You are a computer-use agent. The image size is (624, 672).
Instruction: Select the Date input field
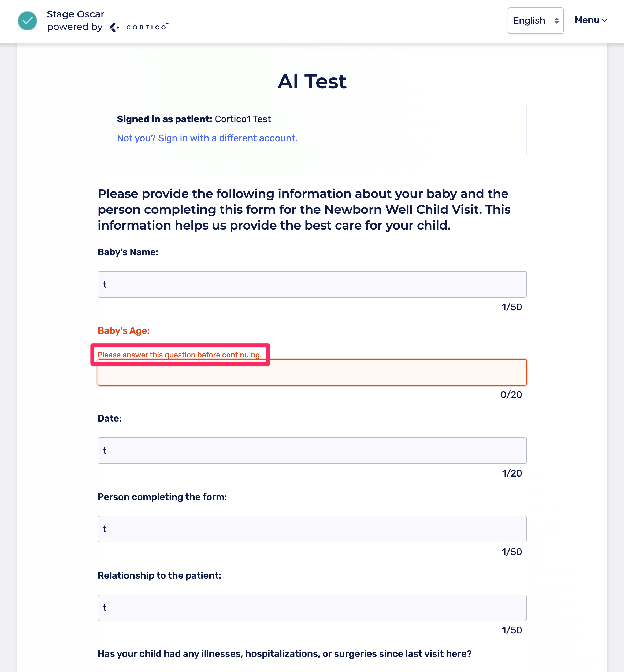312,450
